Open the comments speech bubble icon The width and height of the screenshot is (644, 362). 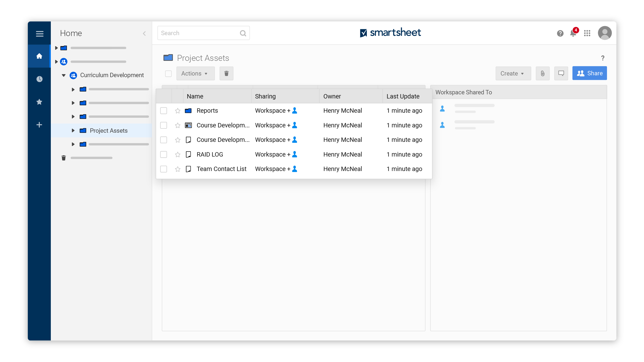(561, 73)
